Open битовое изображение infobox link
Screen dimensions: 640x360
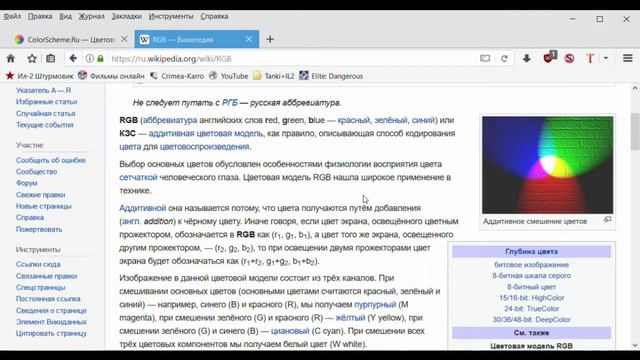coord(531,265)
